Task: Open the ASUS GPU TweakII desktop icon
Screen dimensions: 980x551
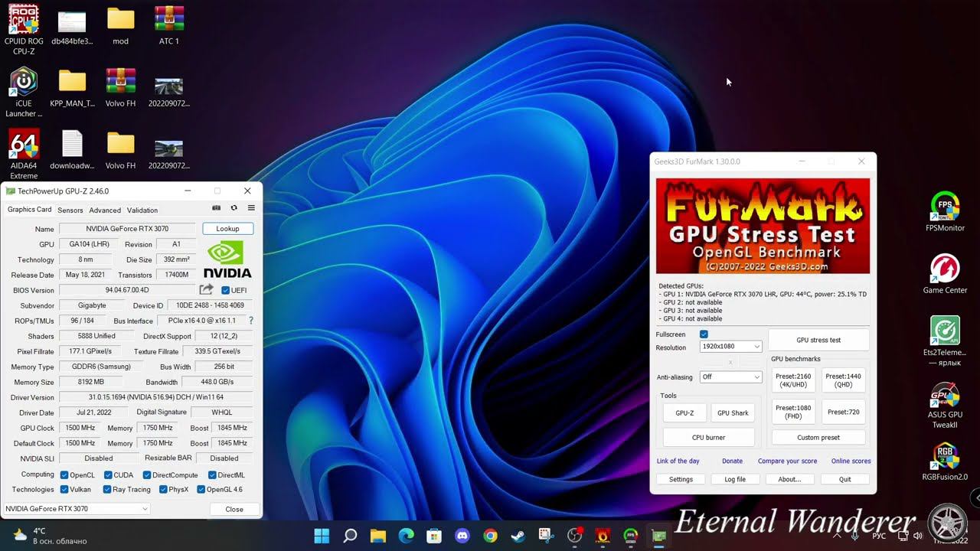Action: 945,403
